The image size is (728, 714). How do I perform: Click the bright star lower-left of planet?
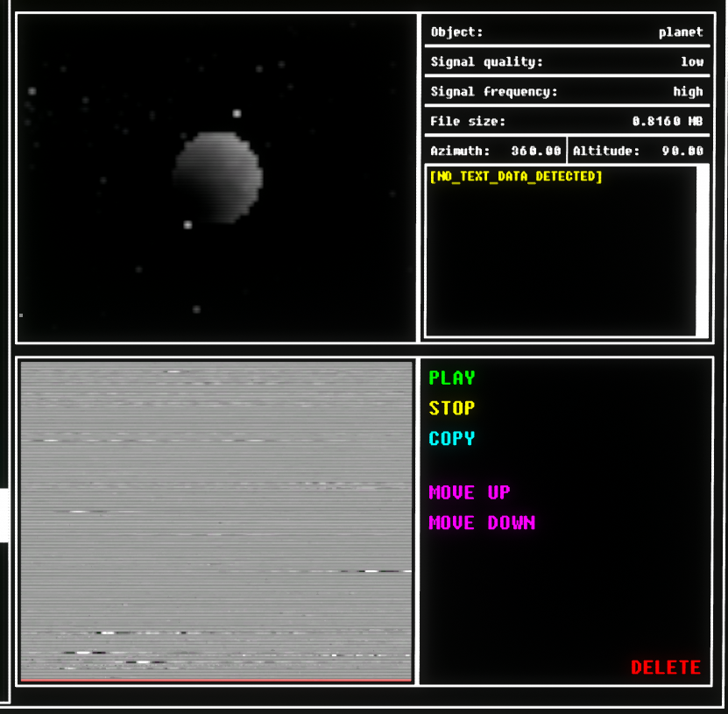(x=187, y=225)
